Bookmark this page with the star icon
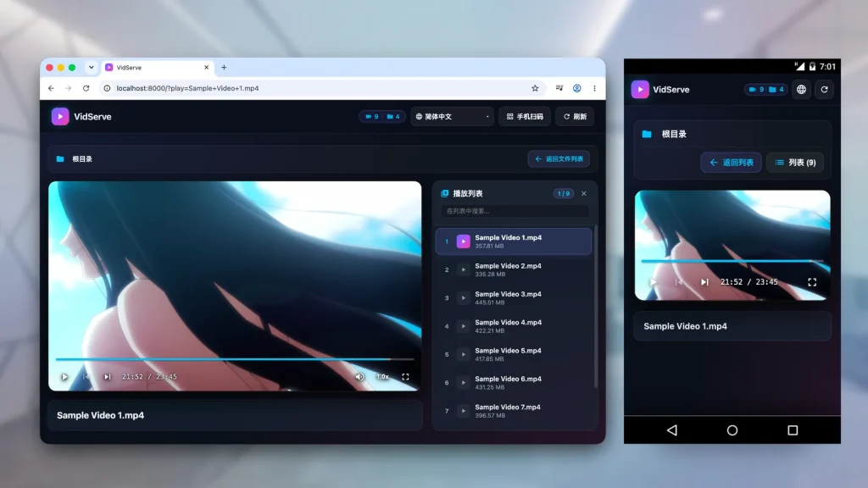 point(535,88)
